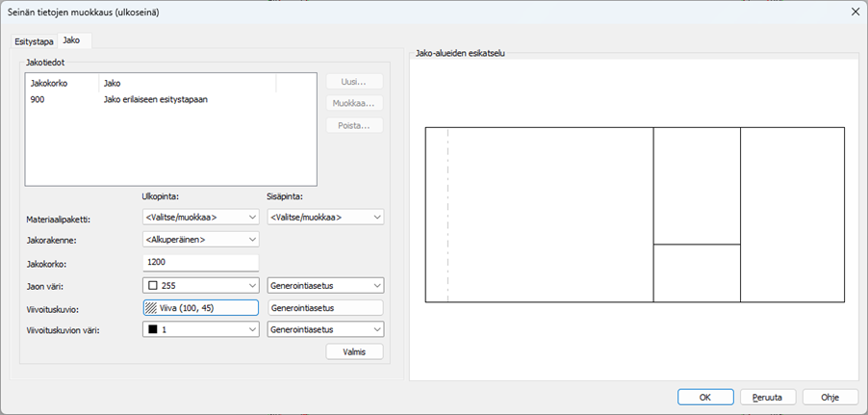Click the Viivoituskuvio hatch pattern field
The width and height of the screenshot is (868, 415).
[x=200, y=308]
